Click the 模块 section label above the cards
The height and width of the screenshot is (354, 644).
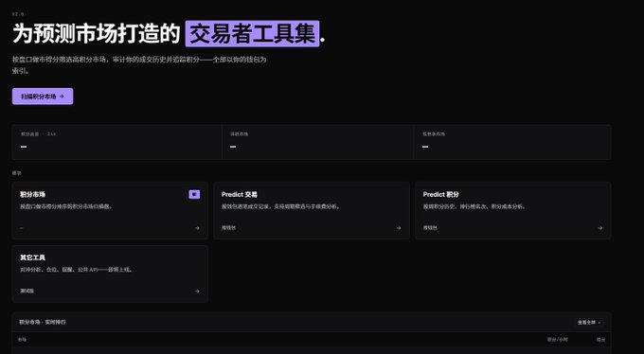pyautogui.click(x=16, y=173)
